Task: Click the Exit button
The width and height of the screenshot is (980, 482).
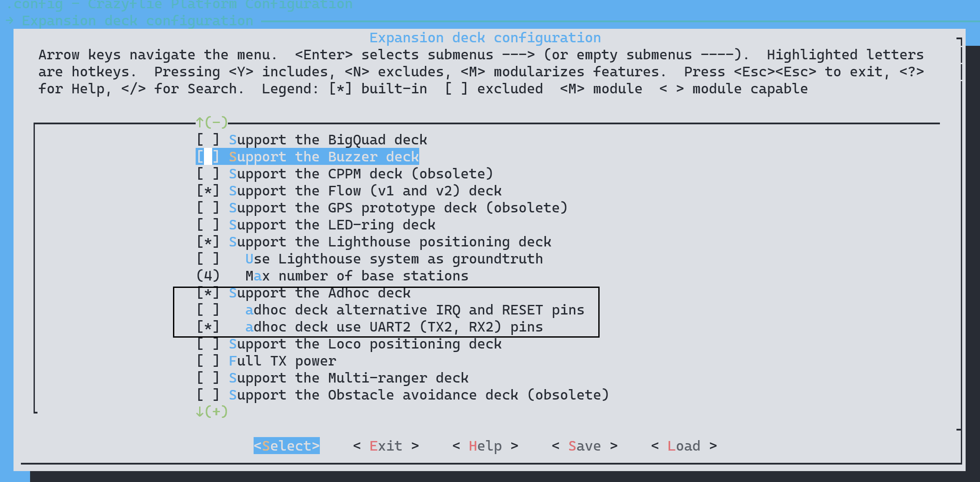Action: 386,446
